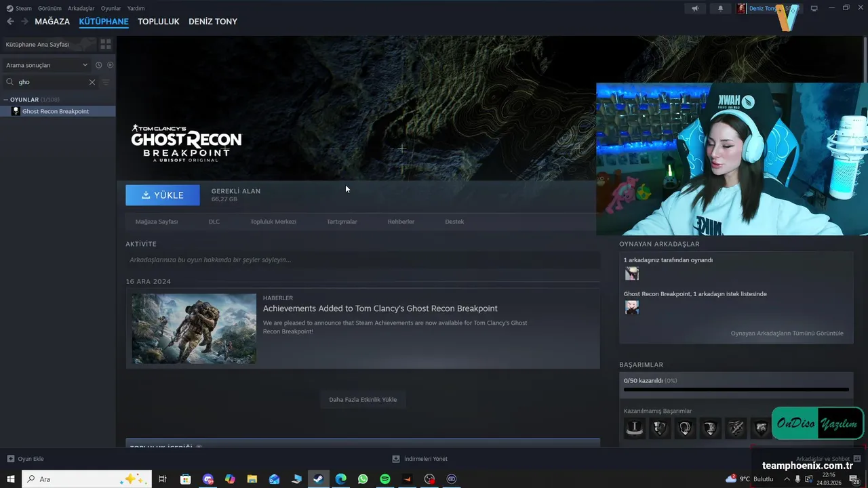Click the blue YÜKLE install button
This screenshot has height=488, width=868.
pos(163,195)
